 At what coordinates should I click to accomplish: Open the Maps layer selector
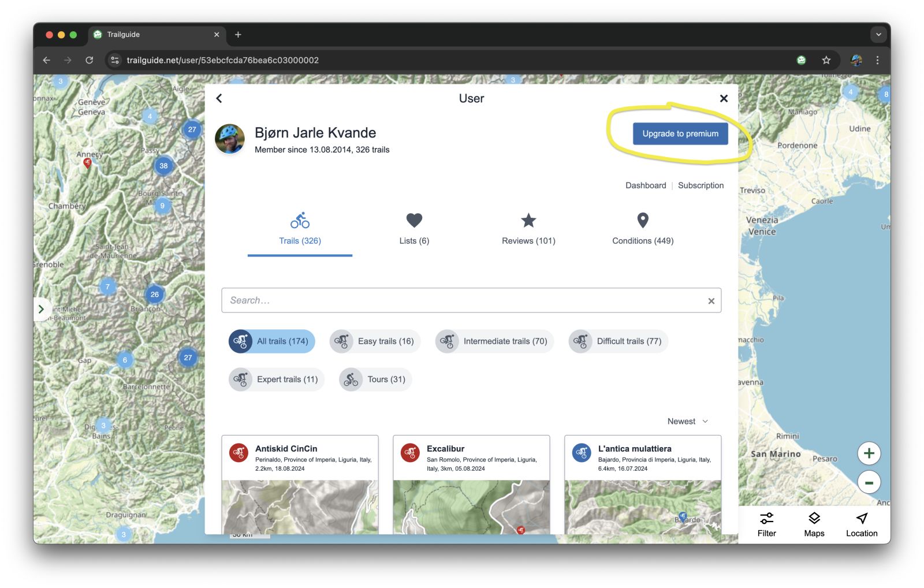pos(814,524)
